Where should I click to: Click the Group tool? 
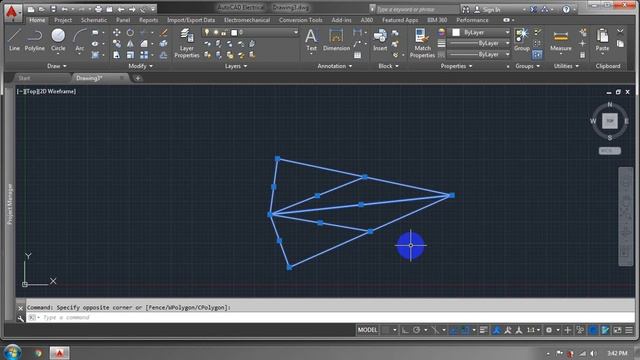click(x=521, y=40)
